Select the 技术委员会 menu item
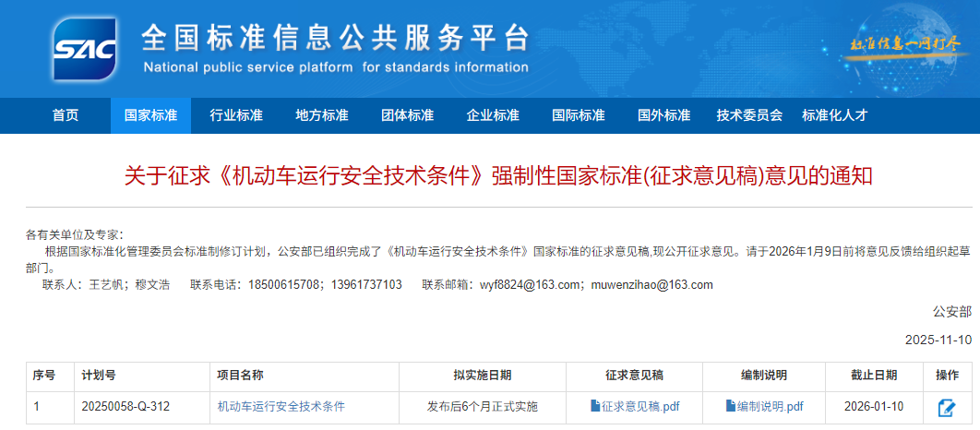The height and width of the screenshot is (430, 980). pyautogui.click(x=749, y=115)
